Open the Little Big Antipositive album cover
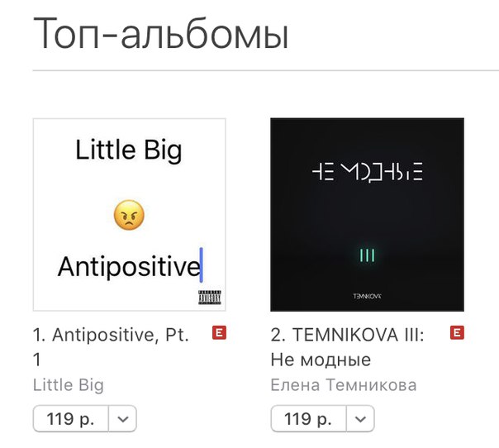Screen dimensions: 499x448 [130, 215]
